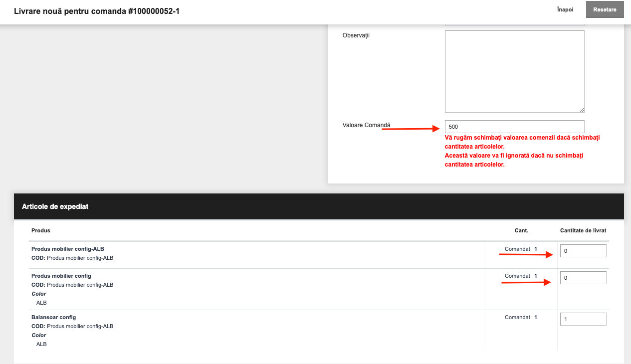Click the Înapoi back button

click(565, 9)
